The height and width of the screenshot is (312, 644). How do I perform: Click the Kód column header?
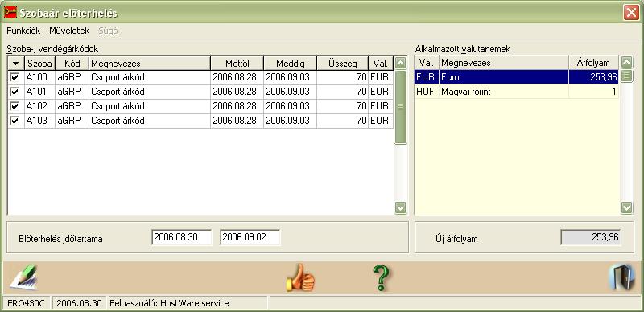click(72, 64)
